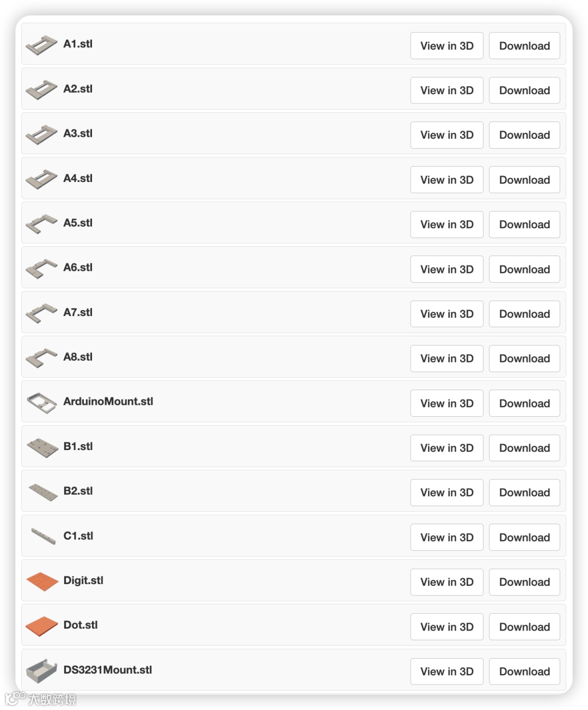Screen dimensions: 588x710
Task: Select the orange Dot.stl thumbnail
Action: click(x=42, y=626)
